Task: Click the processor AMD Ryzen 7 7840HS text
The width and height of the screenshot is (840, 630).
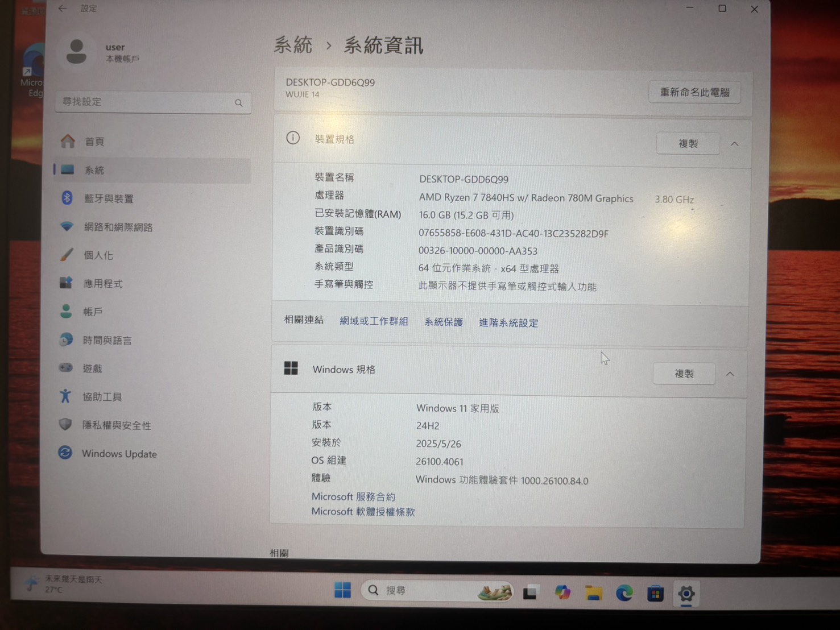Action: [x=526, y=198]
